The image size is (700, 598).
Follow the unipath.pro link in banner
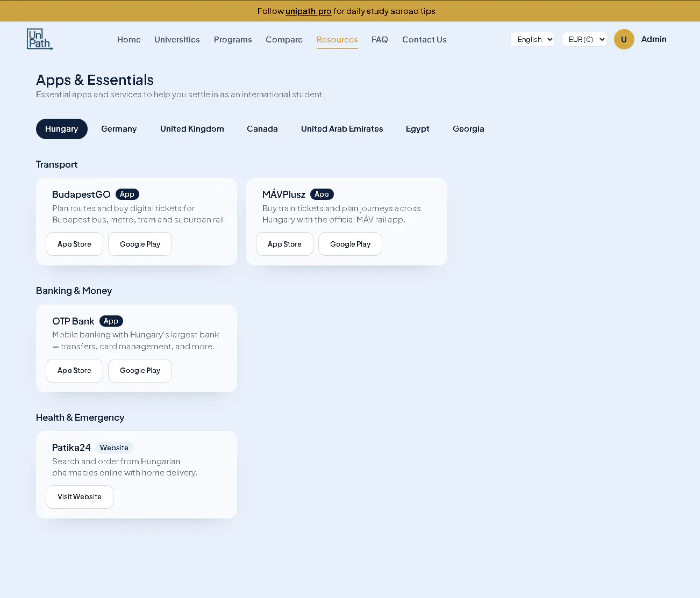click(309, 11)
